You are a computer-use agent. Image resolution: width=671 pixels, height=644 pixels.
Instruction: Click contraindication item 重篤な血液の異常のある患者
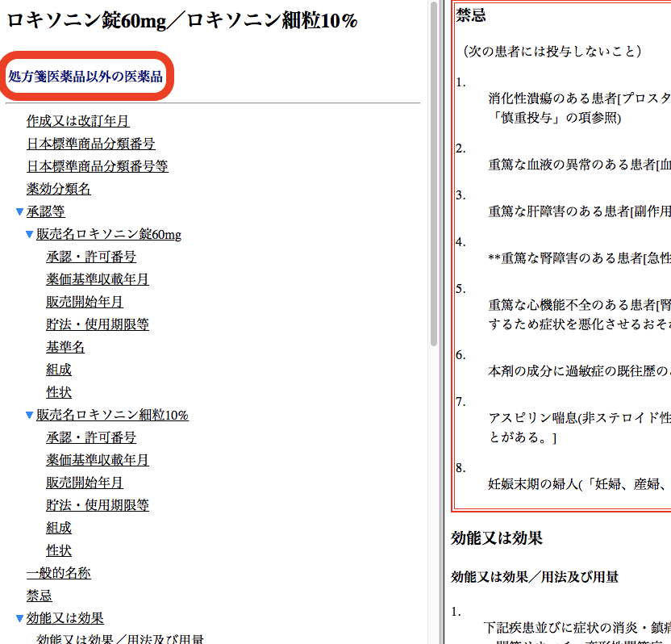click(579, 165)
